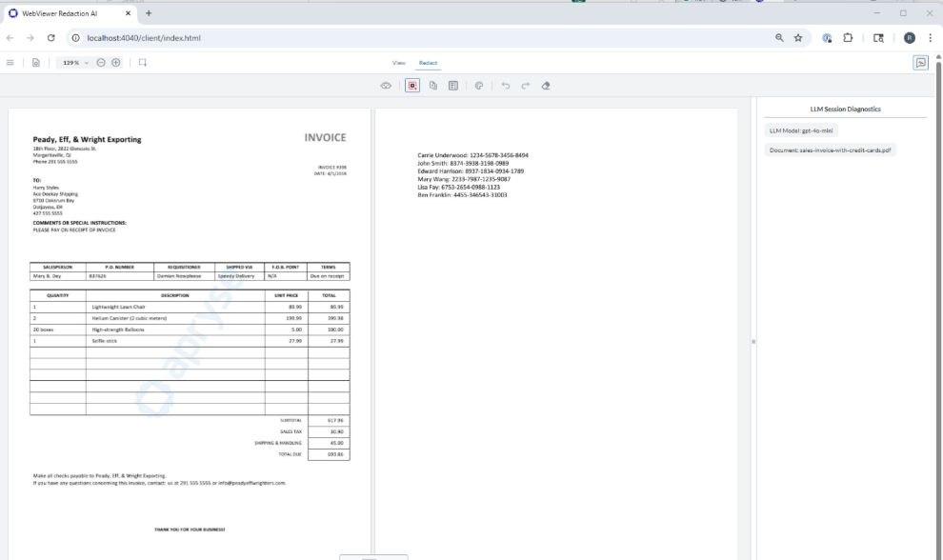943x560 pixels.
Task: Click 'Due on receipt' terms cell
Action: coord(327,276)
